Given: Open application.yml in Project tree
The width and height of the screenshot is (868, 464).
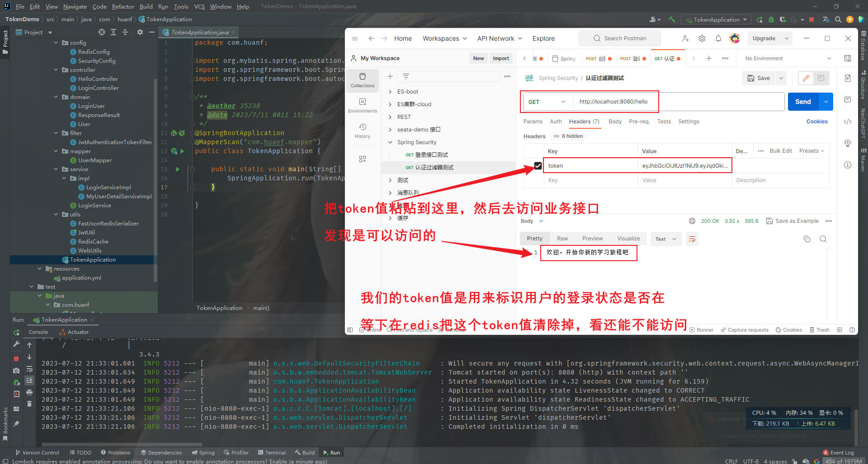Looking at the screenshot, I should click(x=81, y=278).
